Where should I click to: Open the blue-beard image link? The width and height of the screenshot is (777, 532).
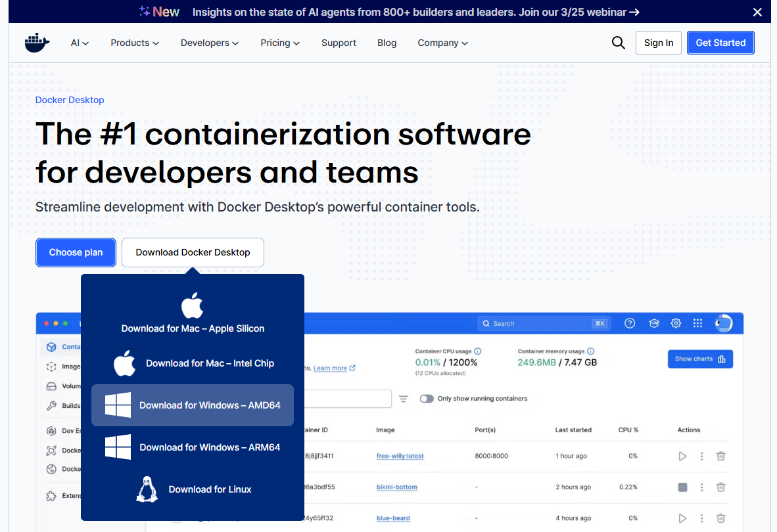coord(393,518)
